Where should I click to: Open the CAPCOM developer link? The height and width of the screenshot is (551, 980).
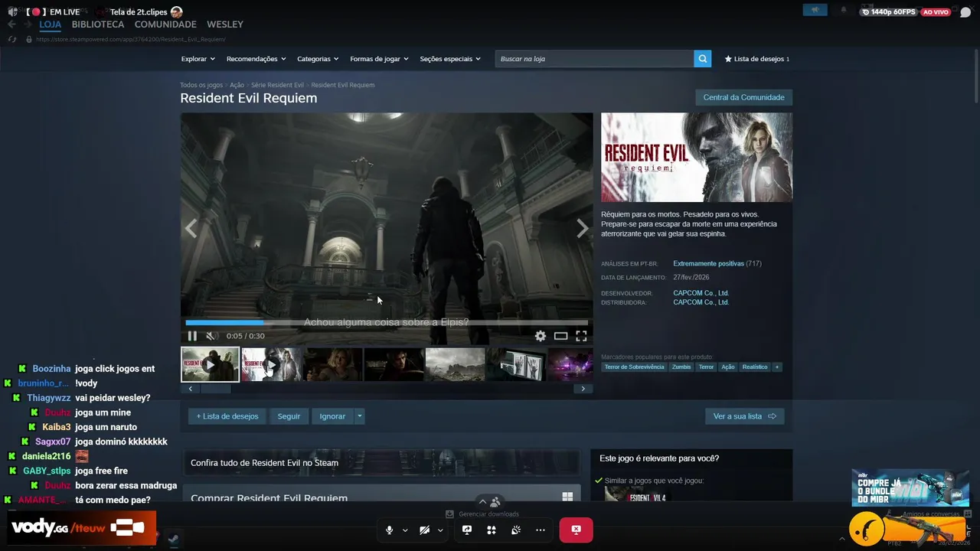(701, 293)
